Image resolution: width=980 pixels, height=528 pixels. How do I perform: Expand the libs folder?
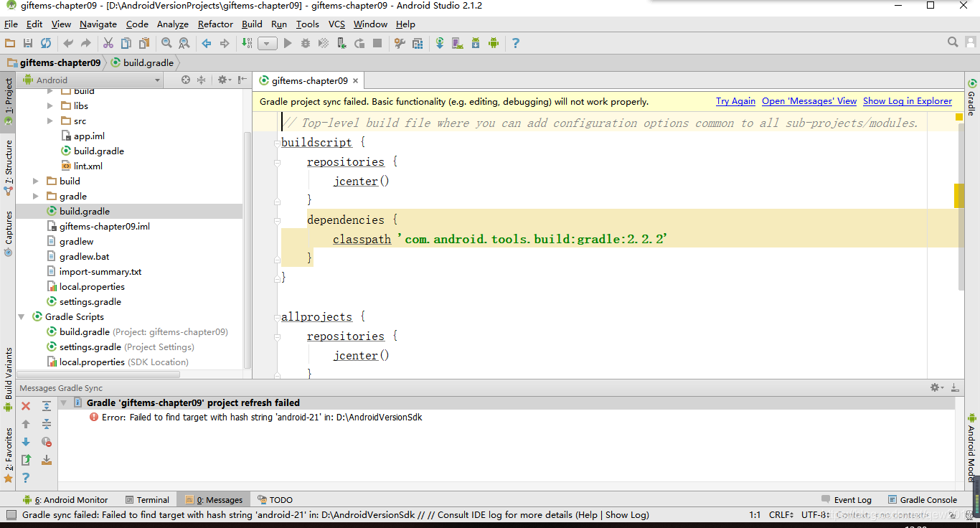click(x=50, y=105)
